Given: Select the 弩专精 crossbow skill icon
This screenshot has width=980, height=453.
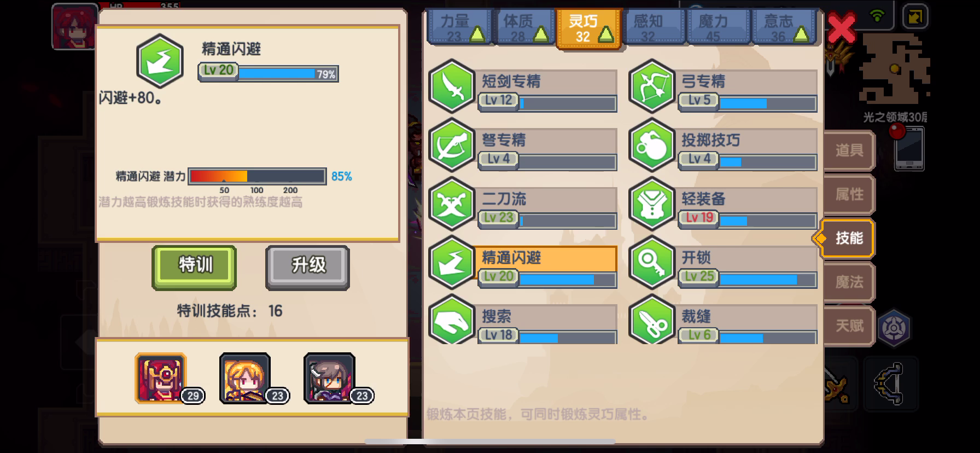Looking at the screenshot, I should coord(452,145).
